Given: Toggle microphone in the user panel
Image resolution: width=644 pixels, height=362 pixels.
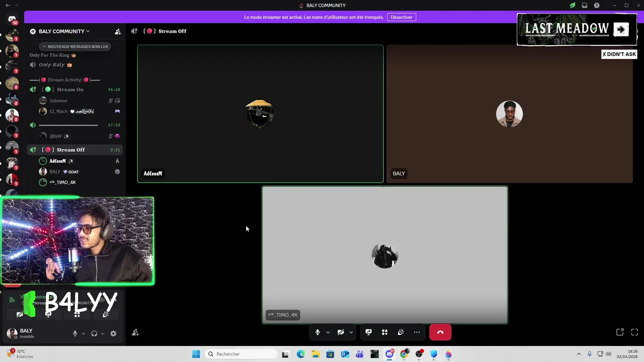Looking at the screenshot, I should pos(75,333).
